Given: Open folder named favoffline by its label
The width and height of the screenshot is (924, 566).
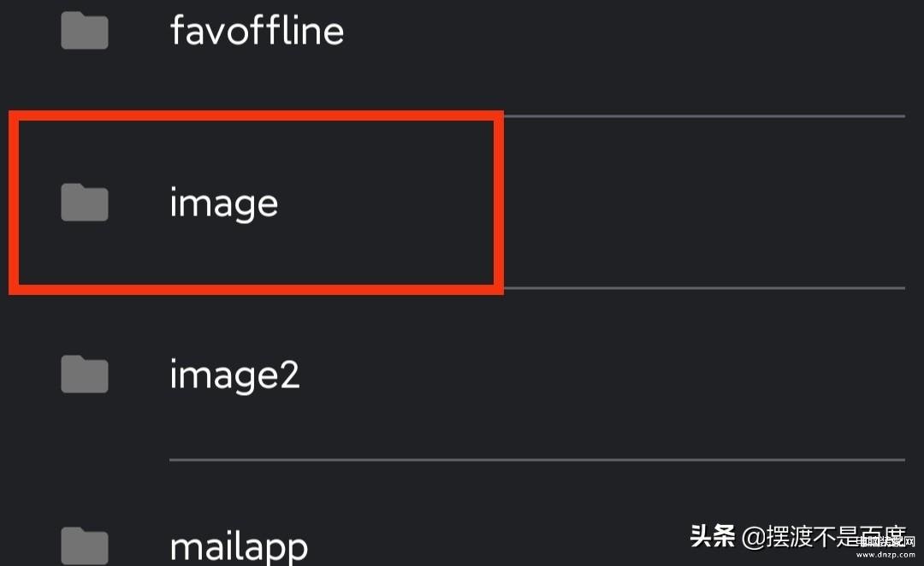Looking at the screenshot, I should pyautogui.click(x=257, y=30).
